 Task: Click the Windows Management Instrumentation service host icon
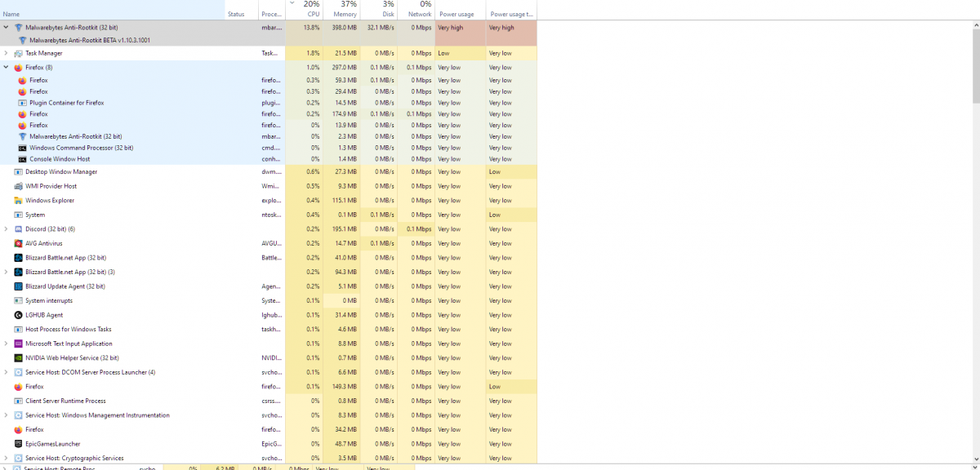(18, 415)
